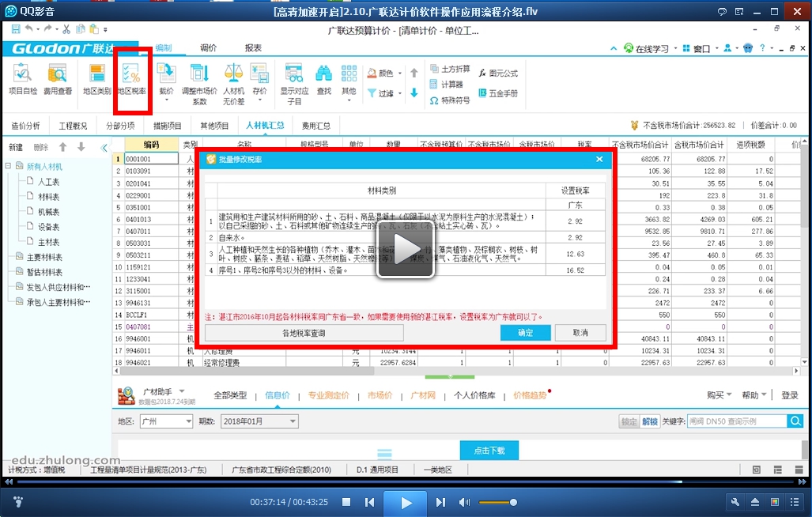Open the 费用汇总 tab
The image size is (812, 517).
[x=316, y=126]
